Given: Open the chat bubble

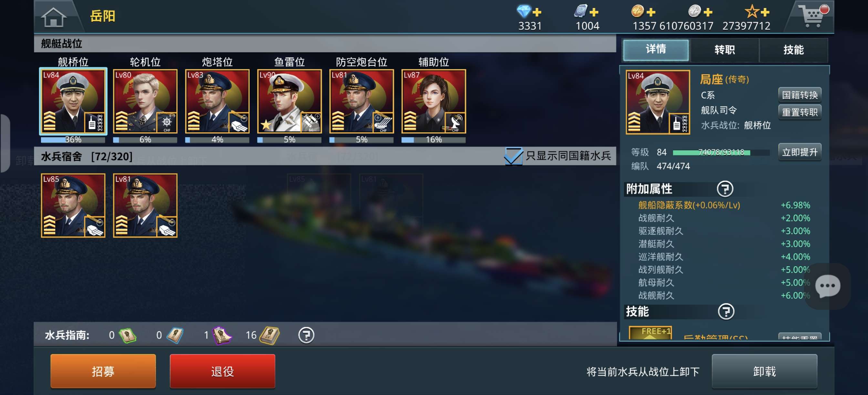Looking at the screenshot, I should [827, 286].
